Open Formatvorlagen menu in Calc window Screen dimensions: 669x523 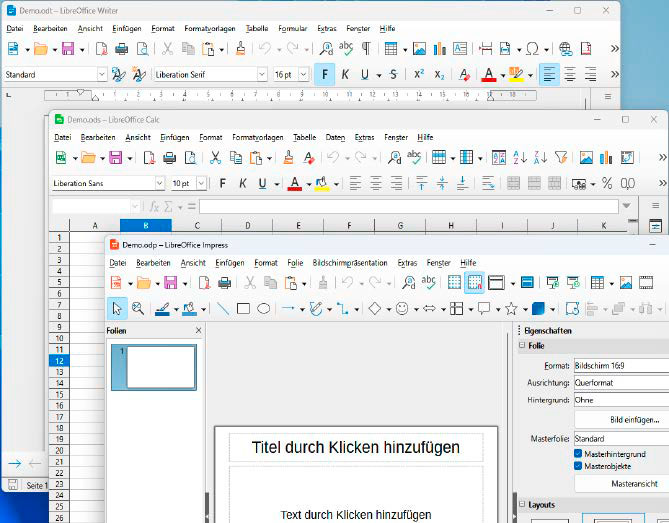(x=258, y=137)
